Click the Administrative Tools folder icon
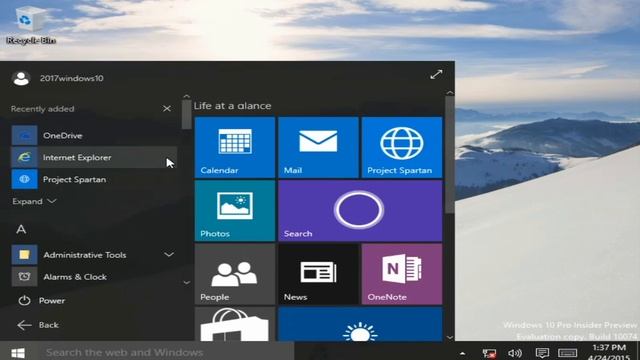640x360 pixels. tap(24, 255)
